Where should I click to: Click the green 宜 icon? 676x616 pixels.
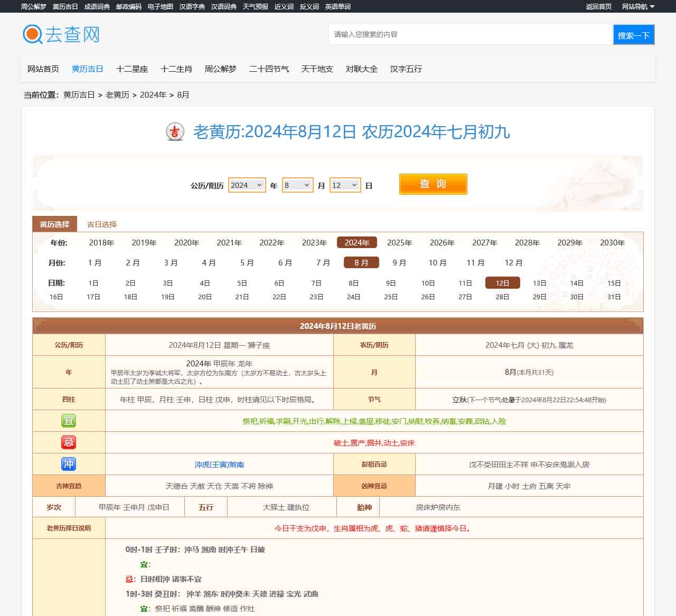[69, 421]
